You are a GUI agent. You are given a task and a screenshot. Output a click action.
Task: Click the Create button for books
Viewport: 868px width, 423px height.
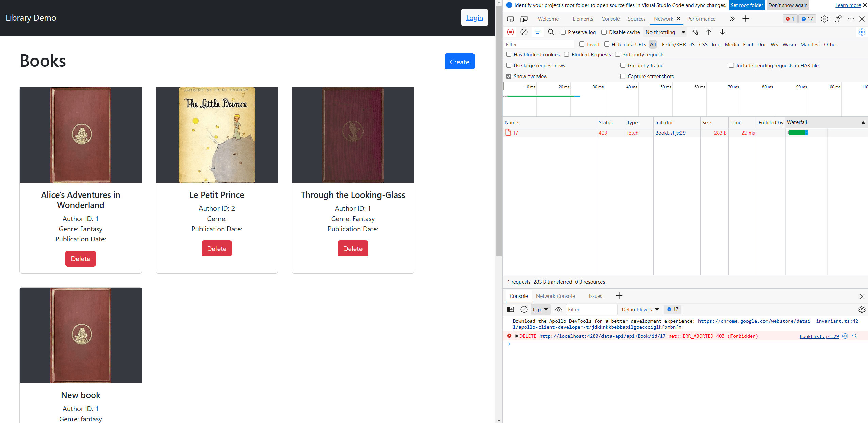(x=459, y=62)
